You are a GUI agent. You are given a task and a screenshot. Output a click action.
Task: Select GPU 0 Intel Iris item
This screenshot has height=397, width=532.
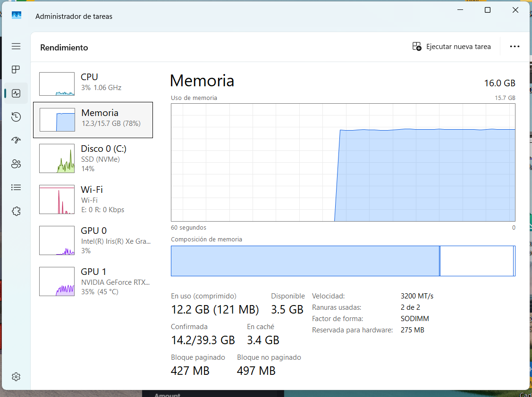pos(93,240)
